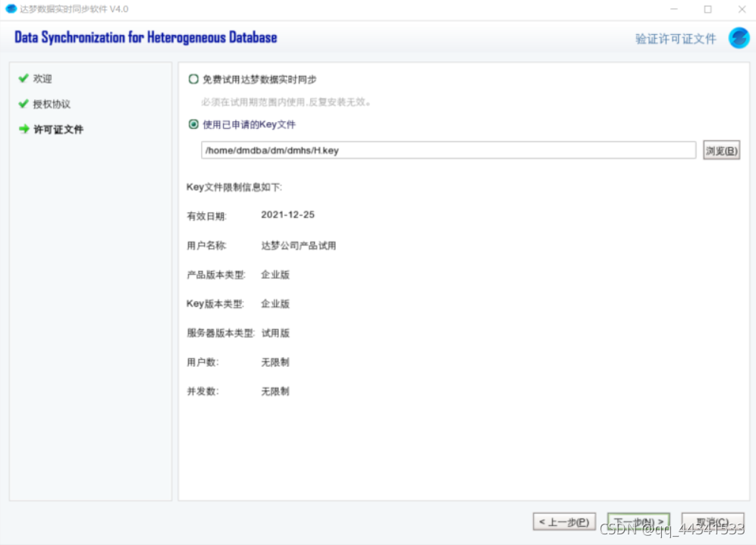Click the user name 达梦公司产品试用

[299, 246]
